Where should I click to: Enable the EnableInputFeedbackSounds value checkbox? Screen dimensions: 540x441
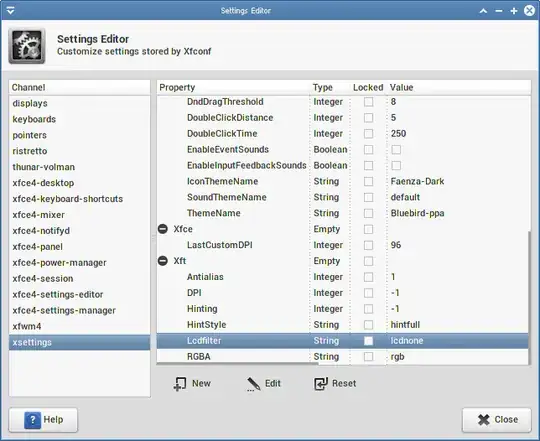point(396,166)
